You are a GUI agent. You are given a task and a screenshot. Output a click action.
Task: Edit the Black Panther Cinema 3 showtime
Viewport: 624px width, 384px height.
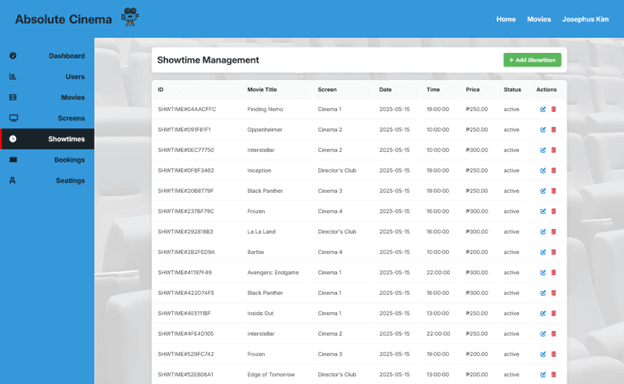click(x=543, y=191)
